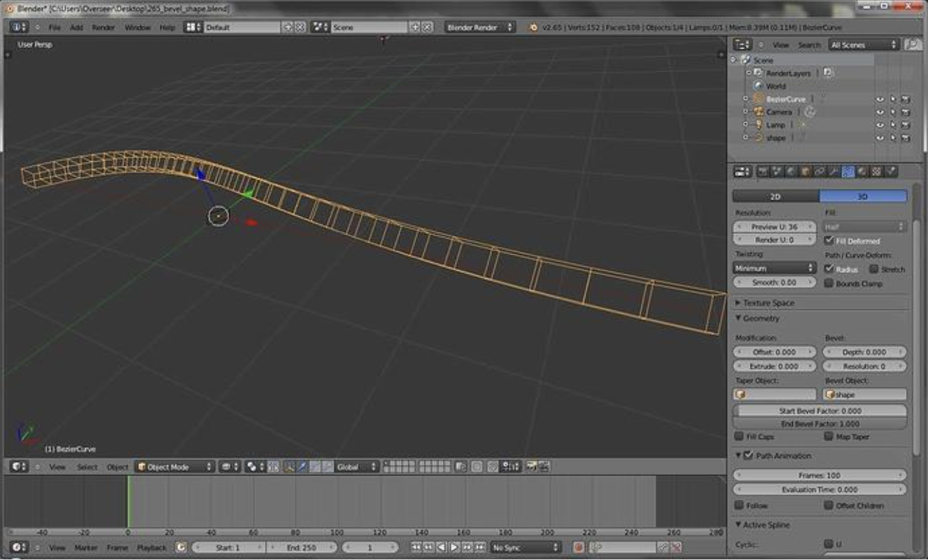The height and width of the screenshot is (560, 928).
Task: Toggle the timeline auto-keyframe record button
Action: (x=578, y=548)
